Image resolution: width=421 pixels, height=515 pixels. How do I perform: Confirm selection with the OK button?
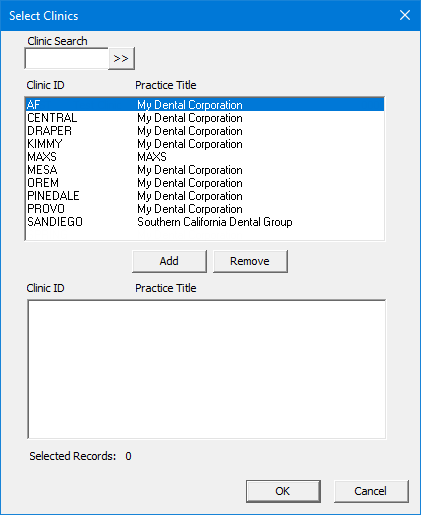click(283, 491)
